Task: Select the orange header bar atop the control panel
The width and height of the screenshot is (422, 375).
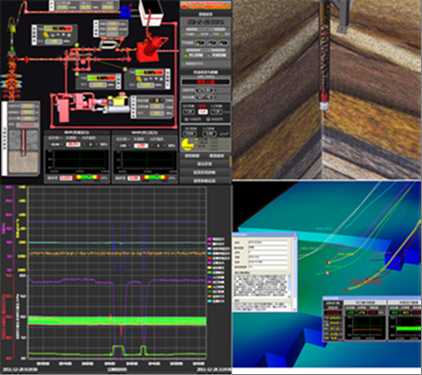Action: point(205,5)
